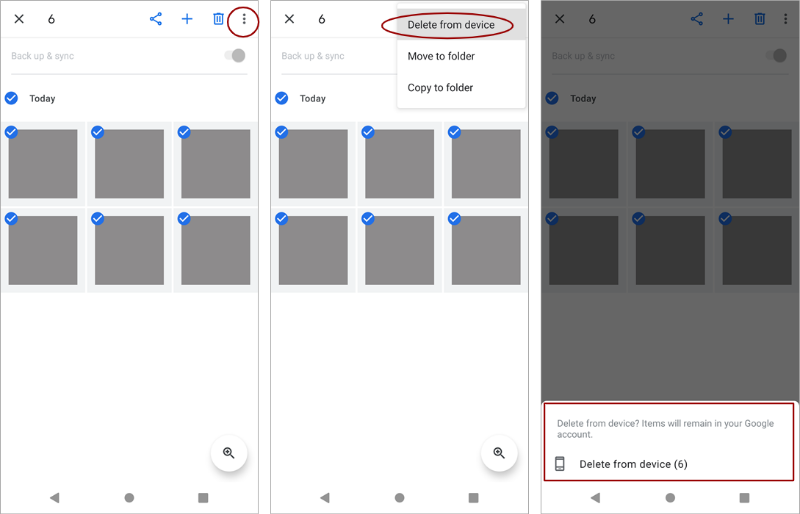The image size is (800, 514).
Task: Open last bottom-row photo thumbnail on left screen
Action: point(216,250)
